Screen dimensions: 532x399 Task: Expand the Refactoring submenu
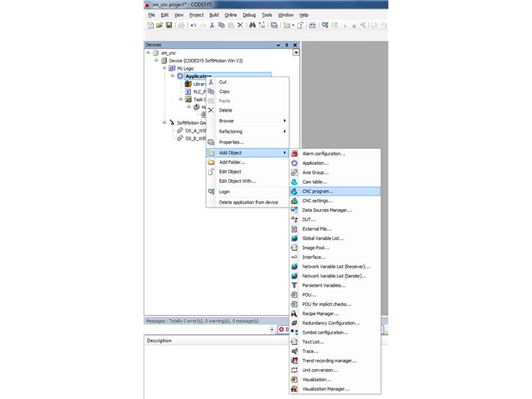tap(247, 131)
